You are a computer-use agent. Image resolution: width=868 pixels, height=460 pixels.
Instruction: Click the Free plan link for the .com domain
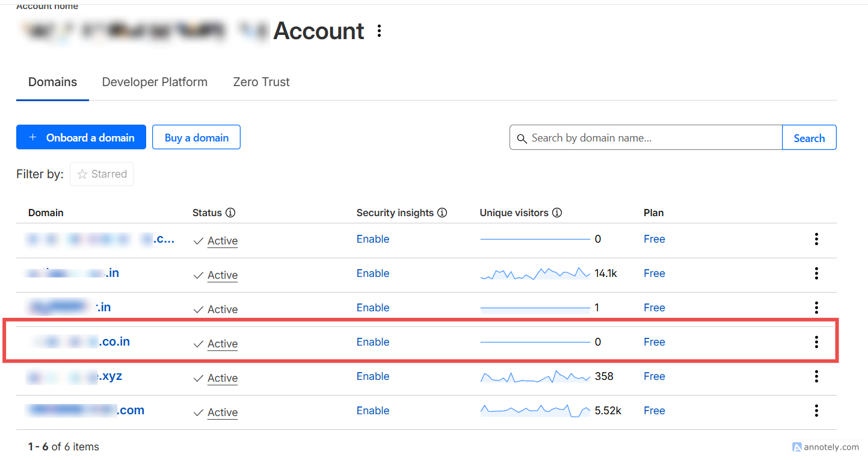click(654, 411)
